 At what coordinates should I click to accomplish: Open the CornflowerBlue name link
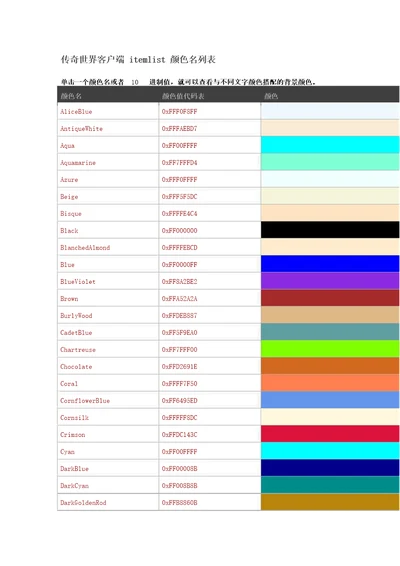point(85,401)
